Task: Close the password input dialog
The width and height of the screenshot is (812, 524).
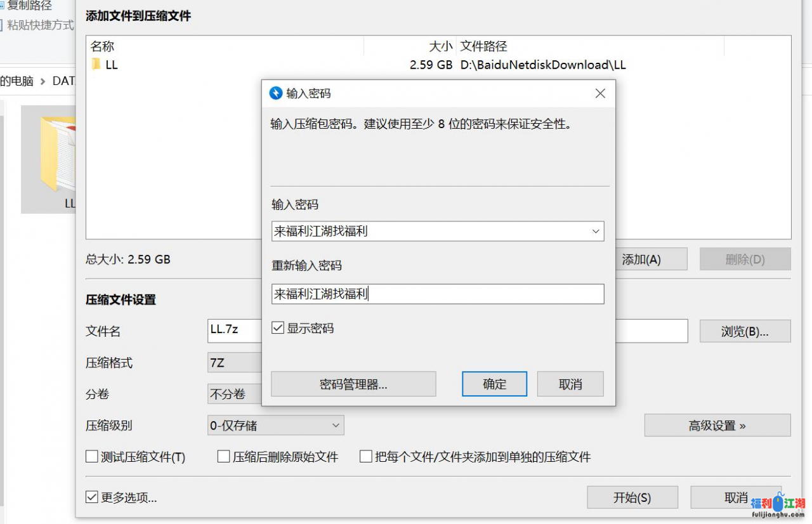Action: (600, 93)
